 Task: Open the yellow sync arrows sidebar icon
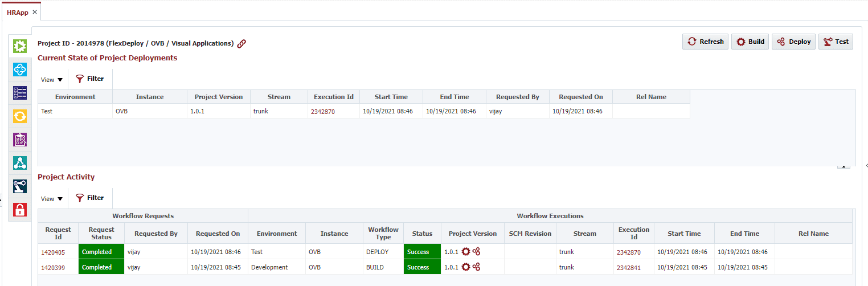(20, 116)
